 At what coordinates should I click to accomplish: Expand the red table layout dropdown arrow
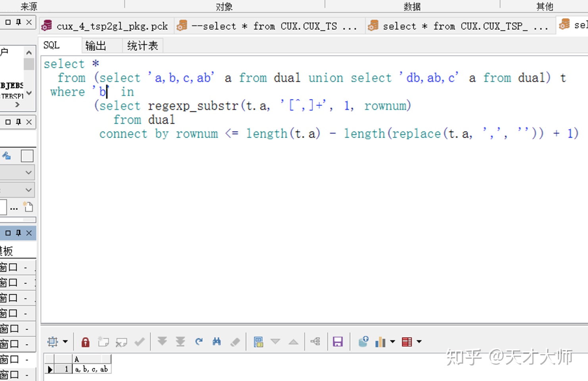(419, 342)
